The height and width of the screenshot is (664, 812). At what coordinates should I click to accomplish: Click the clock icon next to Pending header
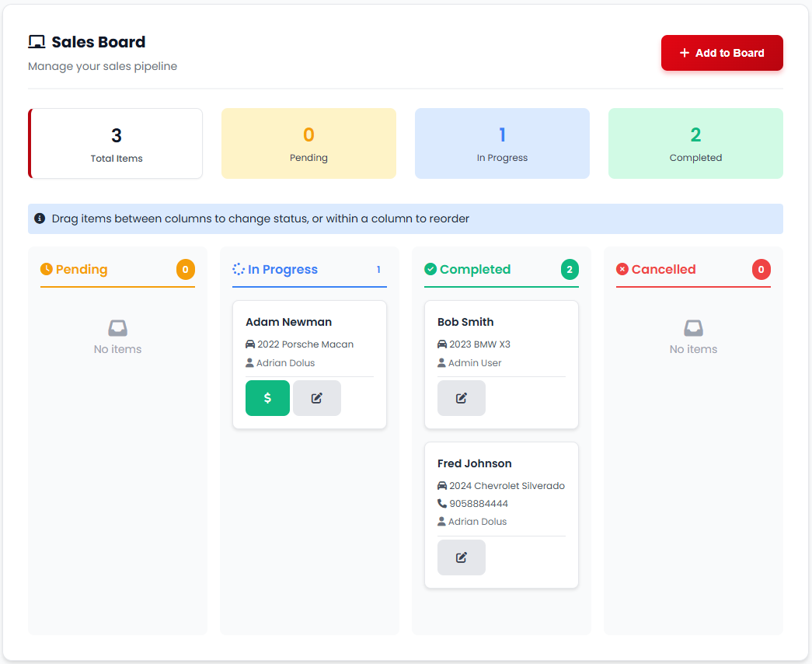[x=47, y=268]
